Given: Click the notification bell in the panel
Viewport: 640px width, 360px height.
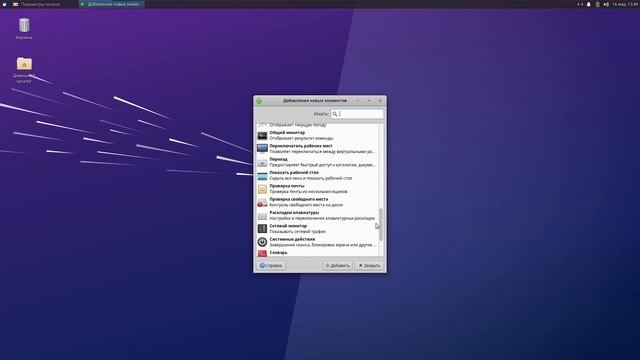Looking at the screenshot, I should [589, 4].
